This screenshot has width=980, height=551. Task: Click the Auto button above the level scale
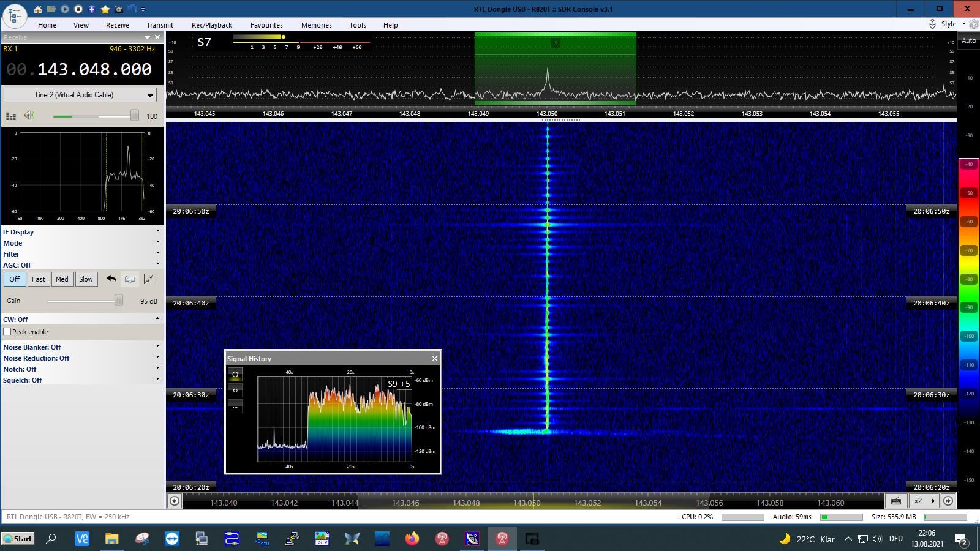click(x=968, y=40)
